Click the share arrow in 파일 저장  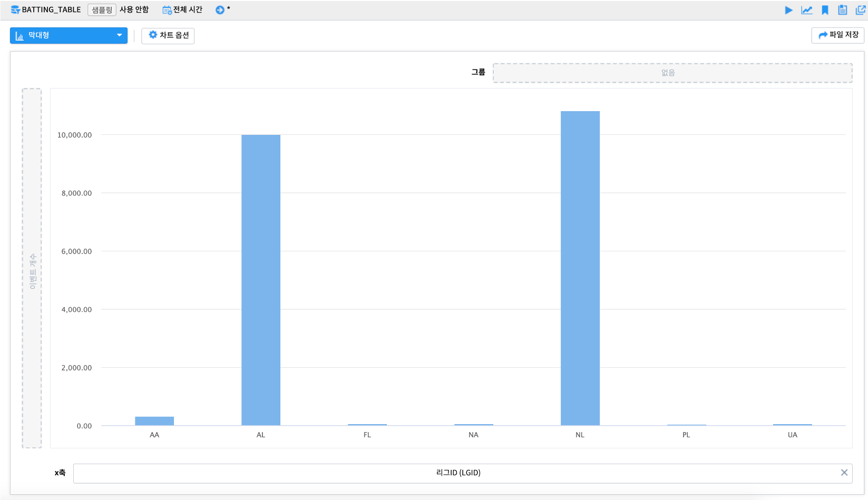[823, 35]
